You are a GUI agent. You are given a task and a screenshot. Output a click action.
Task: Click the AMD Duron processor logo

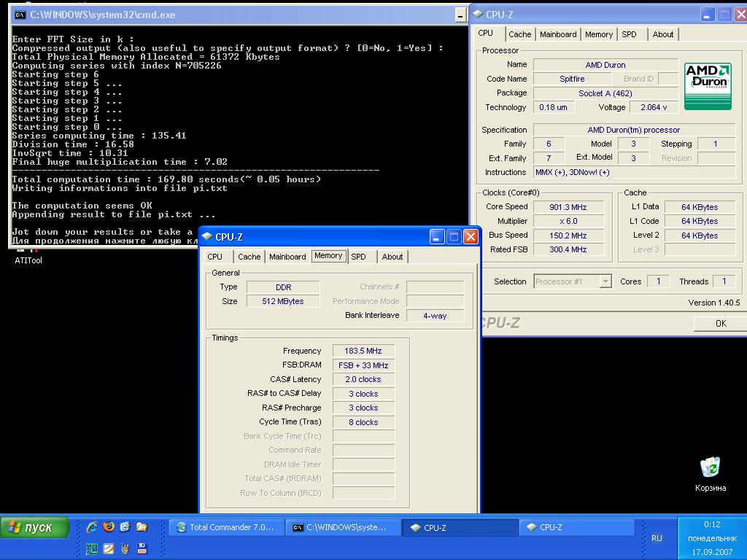[708, 86]
